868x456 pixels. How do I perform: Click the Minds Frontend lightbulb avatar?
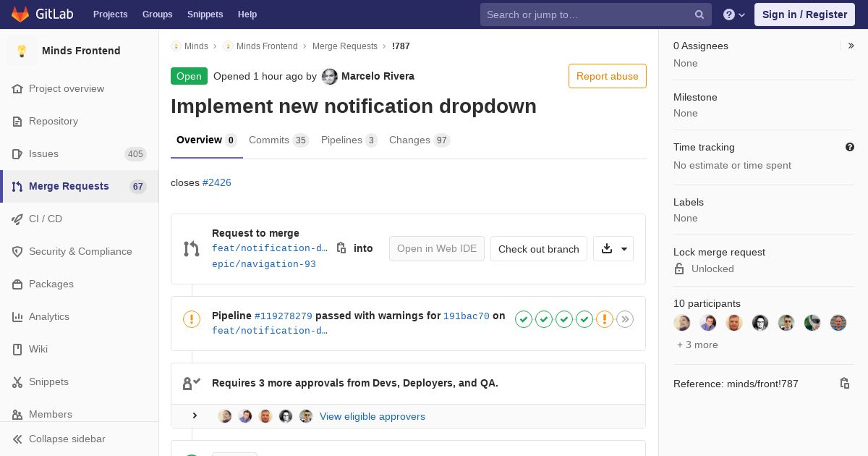click(22, 51)
